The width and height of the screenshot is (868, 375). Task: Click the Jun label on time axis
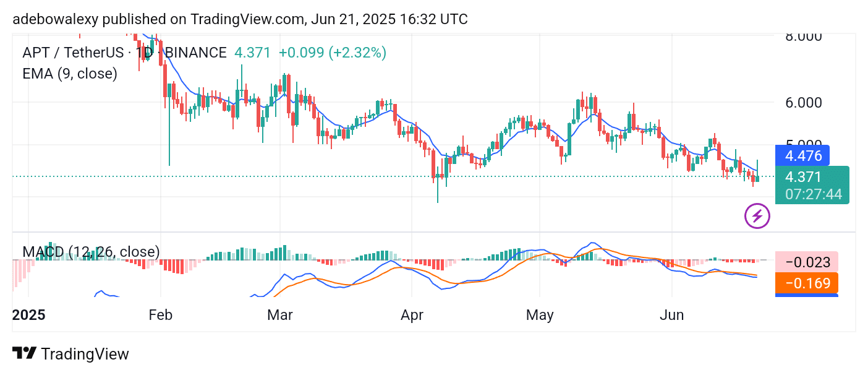671,315
